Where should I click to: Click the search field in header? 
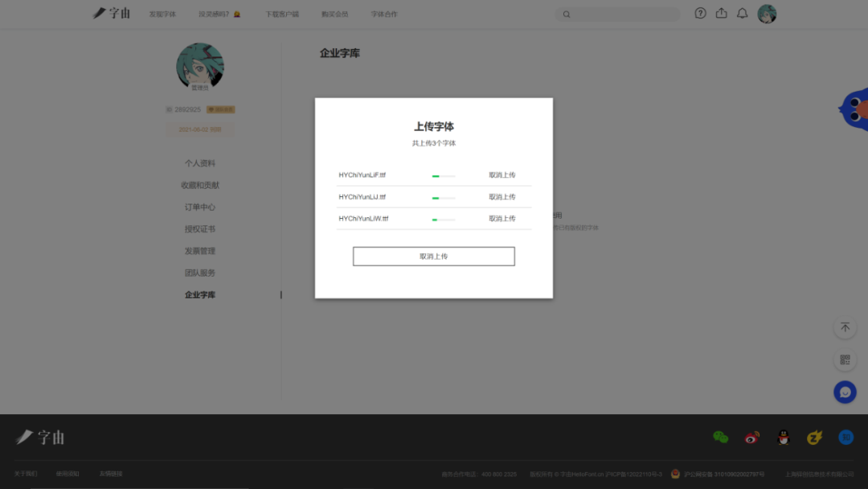pyautogui.click(x=623, y=14)
